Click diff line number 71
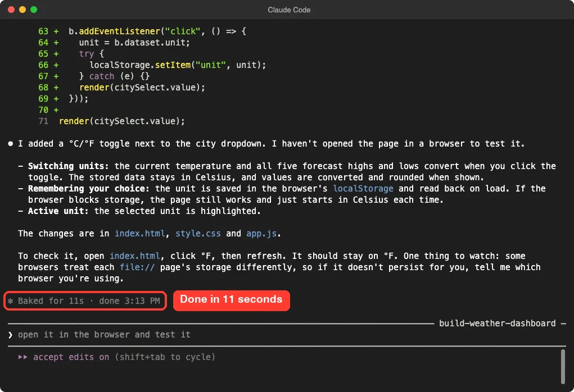574x392 pixels. click(43, 121)
